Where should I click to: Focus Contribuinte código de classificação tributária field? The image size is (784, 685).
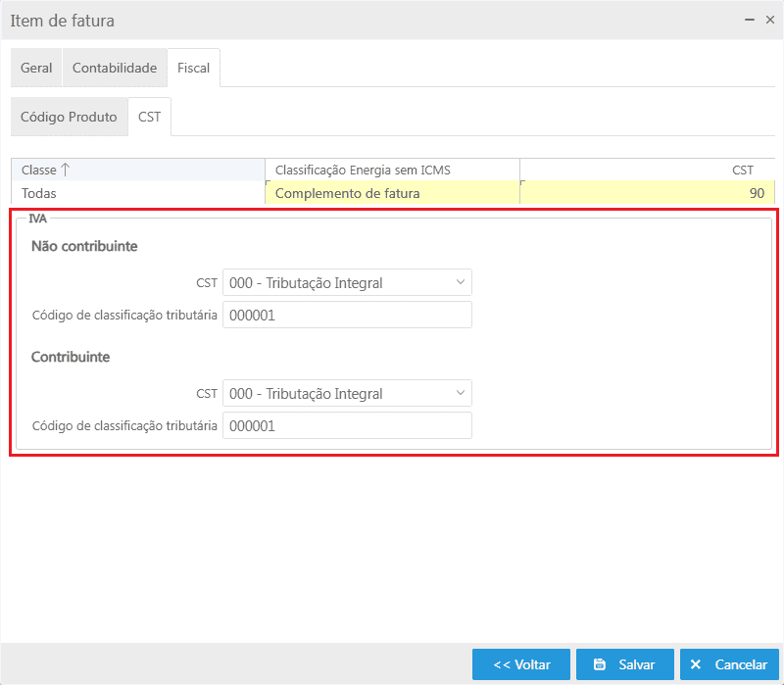click(x=347, y=425)
